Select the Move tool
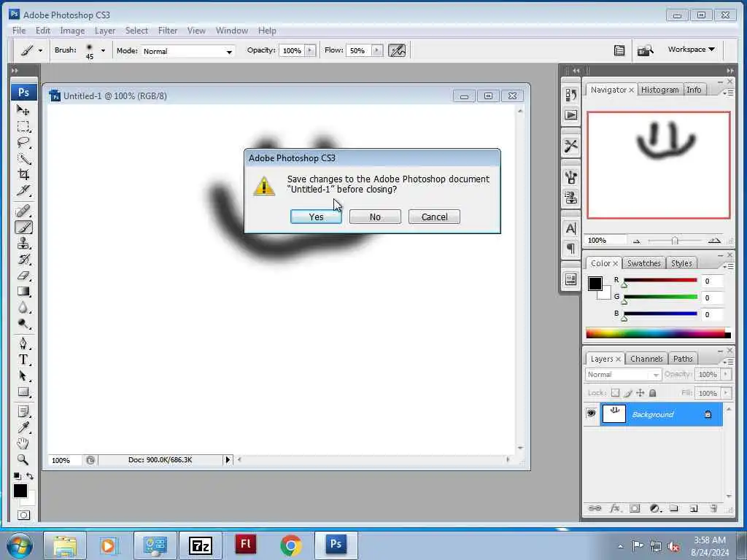747x560 pixels. [23, 111]
